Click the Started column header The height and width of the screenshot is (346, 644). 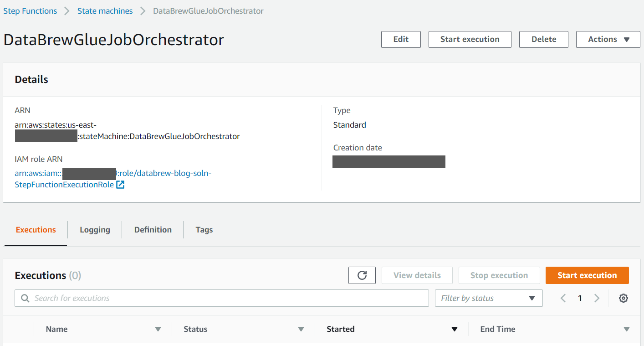(x=340, y=329)
